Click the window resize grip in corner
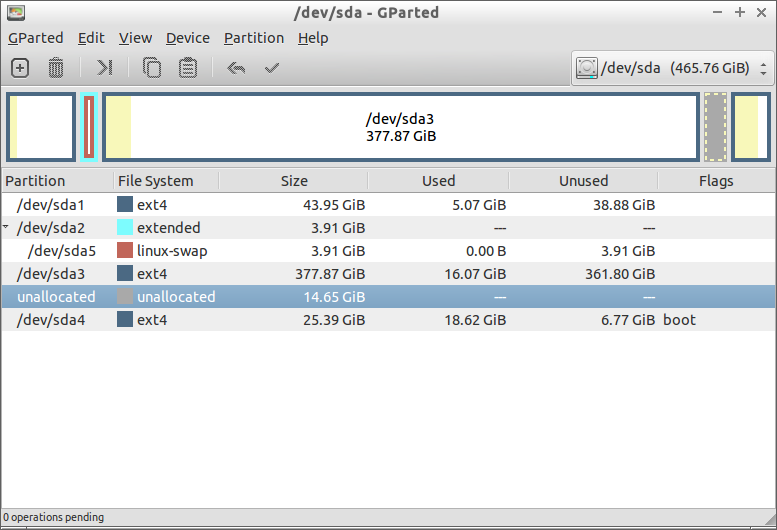777x530 pixels. coord(770,521)
